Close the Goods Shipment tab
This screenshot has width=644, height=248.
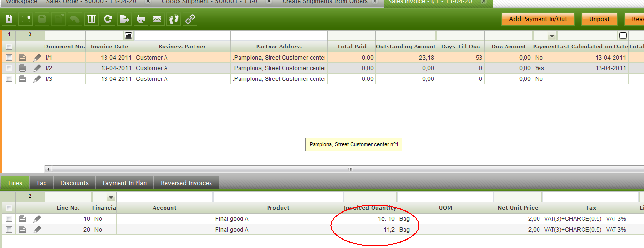[269, 2]
